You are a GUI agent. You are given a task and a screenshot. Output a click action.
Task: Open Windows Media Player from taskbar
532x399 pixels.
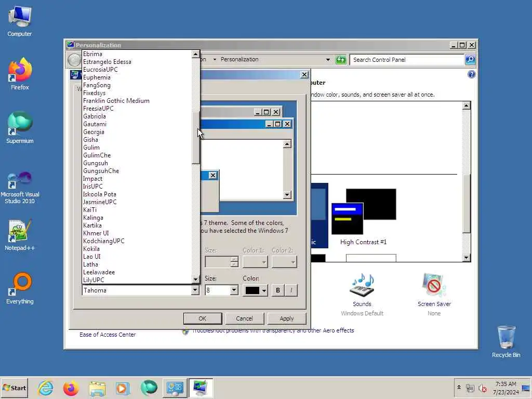123,388
